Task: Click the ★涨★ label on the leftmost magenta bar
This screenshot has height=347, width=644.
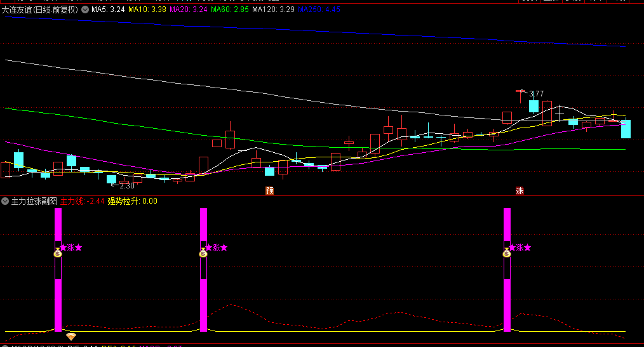Action: (71, 248)
